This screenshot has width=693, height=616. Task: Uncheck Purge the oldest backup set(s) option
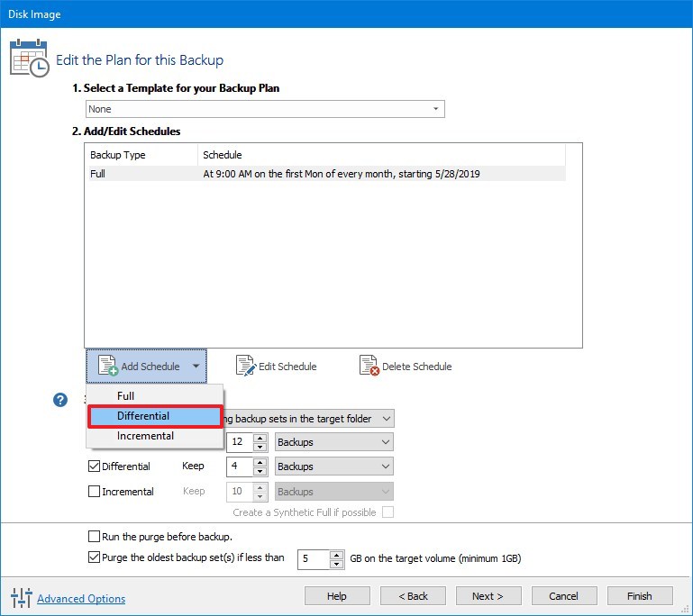coord(94,557)
